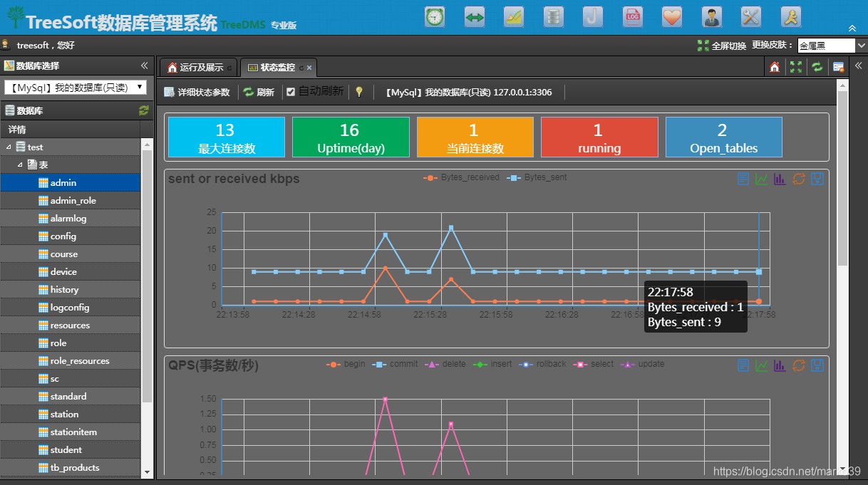Toggle Bytes_sent legend series
Viewport: 868px width, 485px height.
537,177
